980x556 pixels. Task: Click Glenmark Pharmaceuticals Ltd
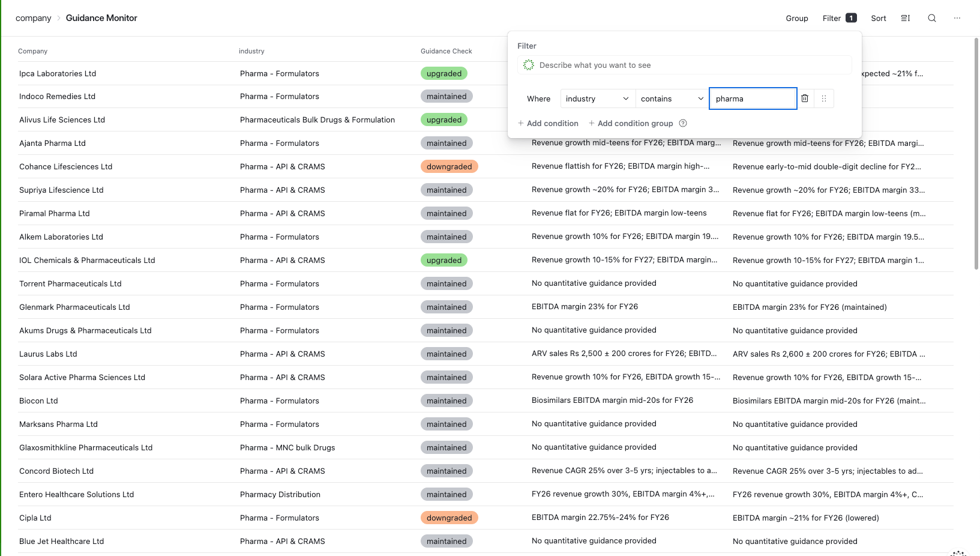pos(74,307)
